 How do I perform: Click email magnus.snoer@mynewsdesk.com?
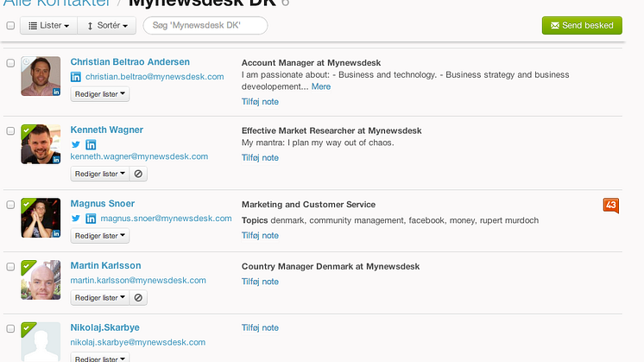pyautogui.click(x=166, y=219)
